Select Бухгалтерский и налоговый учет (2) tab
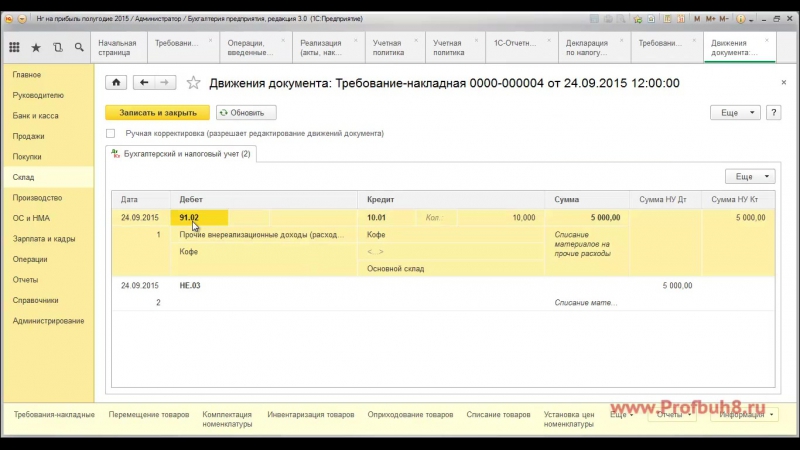800x450 pixels. coord(181,154)
